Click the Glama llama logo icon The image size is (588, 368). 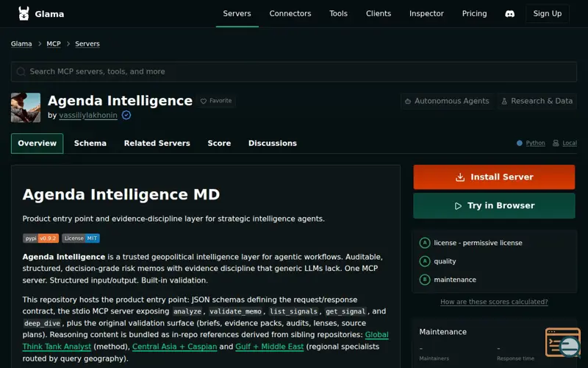[24, 14]
